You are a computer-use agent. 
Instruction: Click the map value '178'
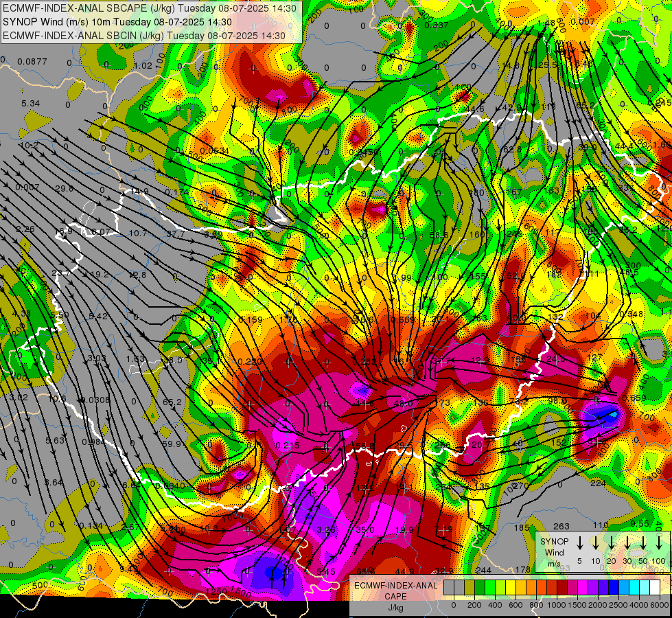[523, 569]
